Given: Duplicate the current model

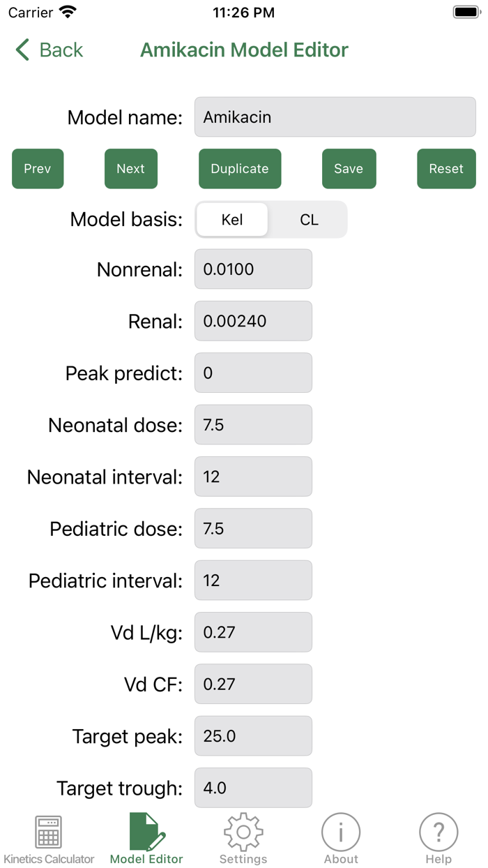Looking at the screenshot, I should pos(239,168).
